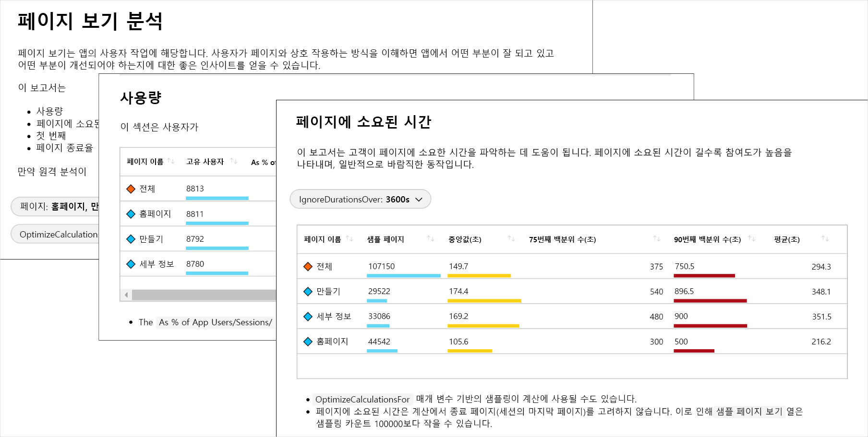Click the OptimizeCalculationsFor code label in notes
Screen dimensions: 868x437
(x=362, y=399)
